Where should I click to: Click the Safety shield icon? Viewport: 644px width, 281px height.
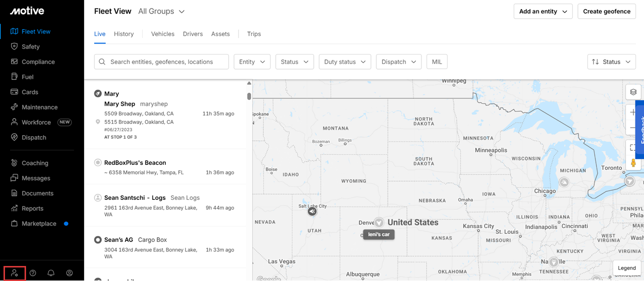[14, 46]
